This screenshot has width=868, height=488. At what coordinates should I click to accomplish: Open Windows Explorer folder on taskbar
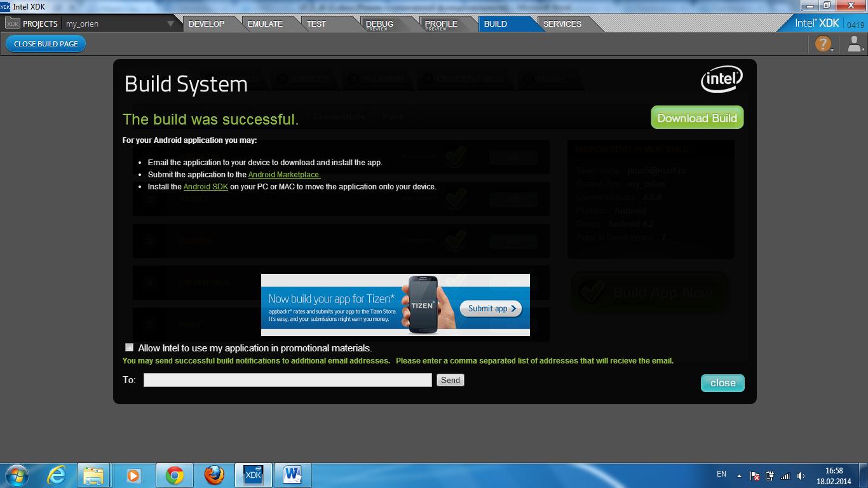tap(94, 475)
